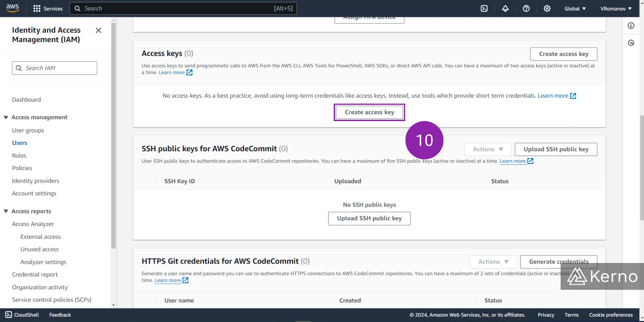
Task: Open the notifications bell
Action: [x=505, y=8]
